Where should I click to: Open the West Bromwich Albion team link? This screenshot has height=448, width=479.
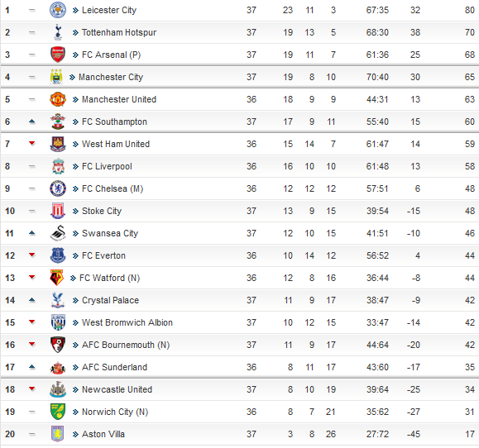(x=127, y=322)
